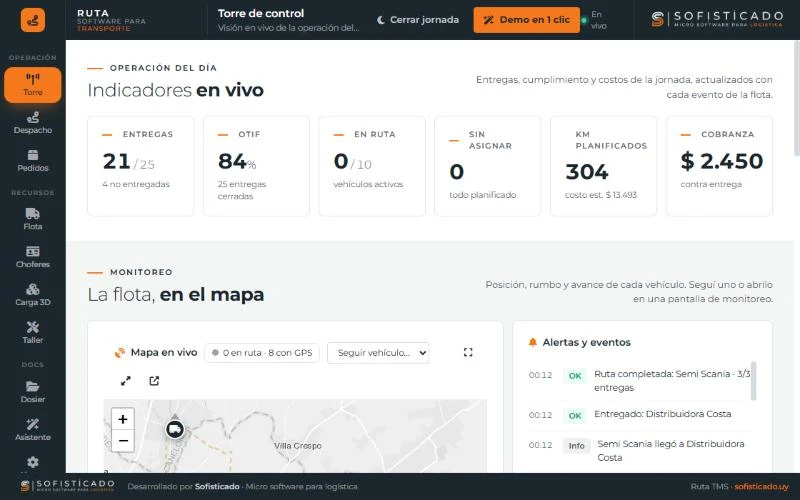Select the Entregas 21/25 card
The width and height of the screenshot is (800, 500).
(x=140, y=166)
